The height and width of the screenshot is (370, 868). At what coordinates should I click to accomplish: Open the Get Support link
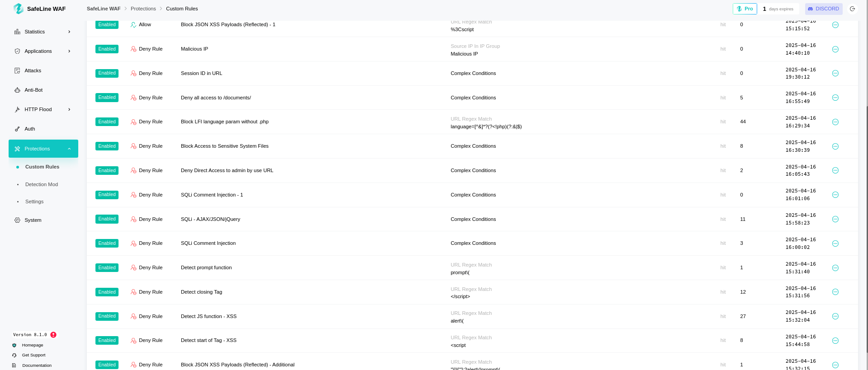click(33, 355)
